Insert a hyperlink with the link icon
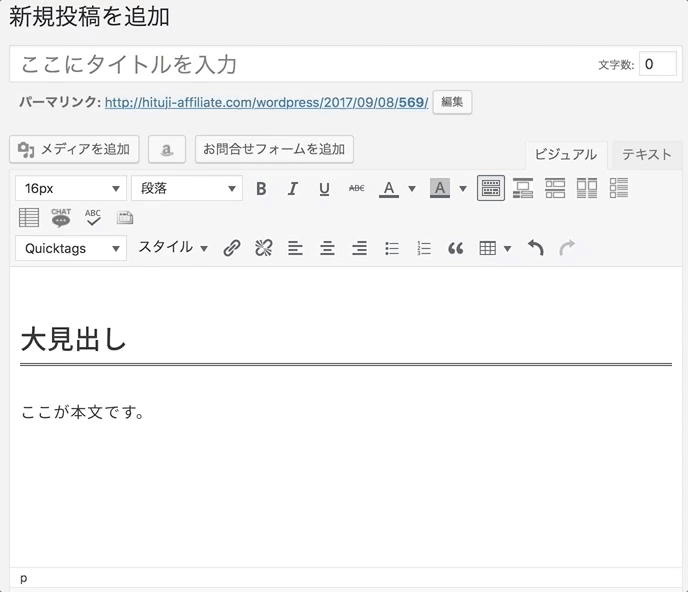This screenshot has width=688, height=592. [x=232, y=248]
